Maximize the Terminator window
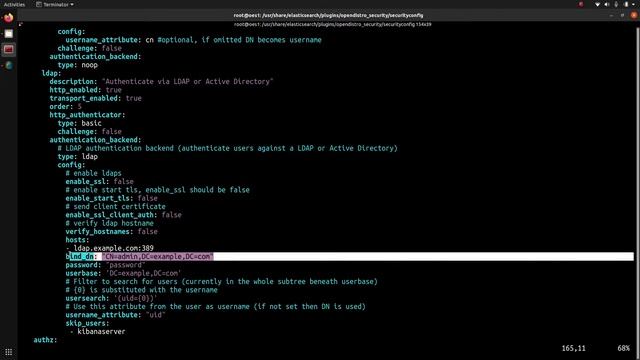Image resolution: width=640 pixels, height=360 pixels. tap(622, 15)
